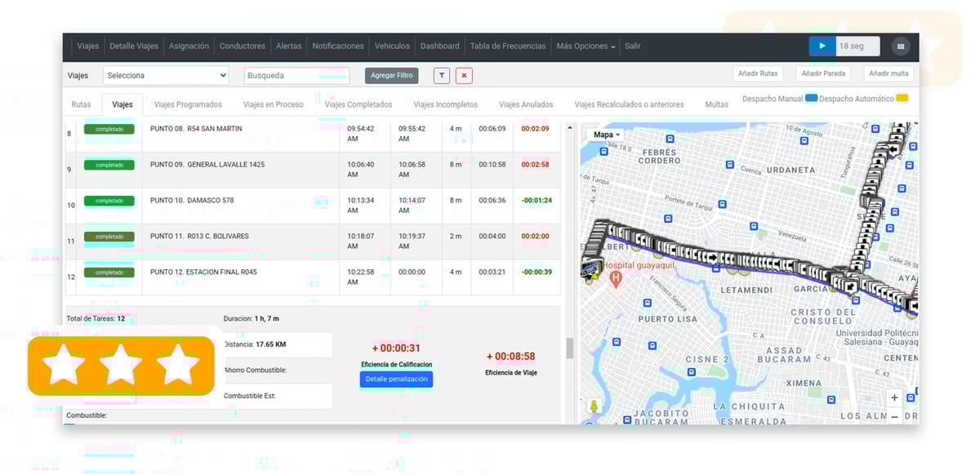The height and width of the screenshot is (474, 980).
Task: Open Street View pegman on the map
Action: pyautogui.click(x=594, y=405)
